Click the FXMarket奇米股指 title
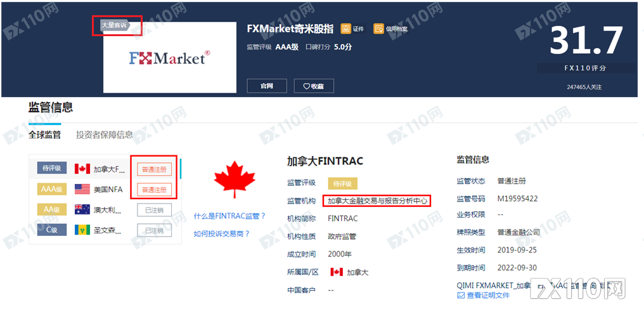The image size is (644, 314). click(x=290, y=29)
